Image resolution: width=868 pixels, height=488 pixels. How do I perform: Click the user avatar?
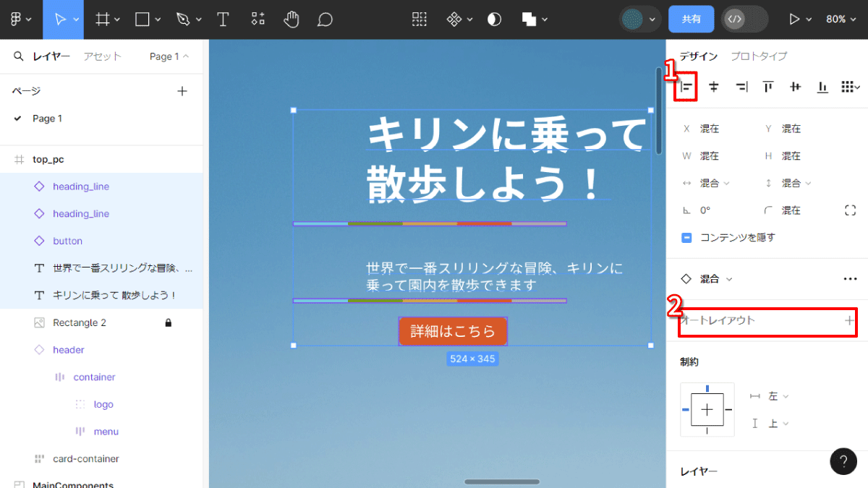pos(634,20)
